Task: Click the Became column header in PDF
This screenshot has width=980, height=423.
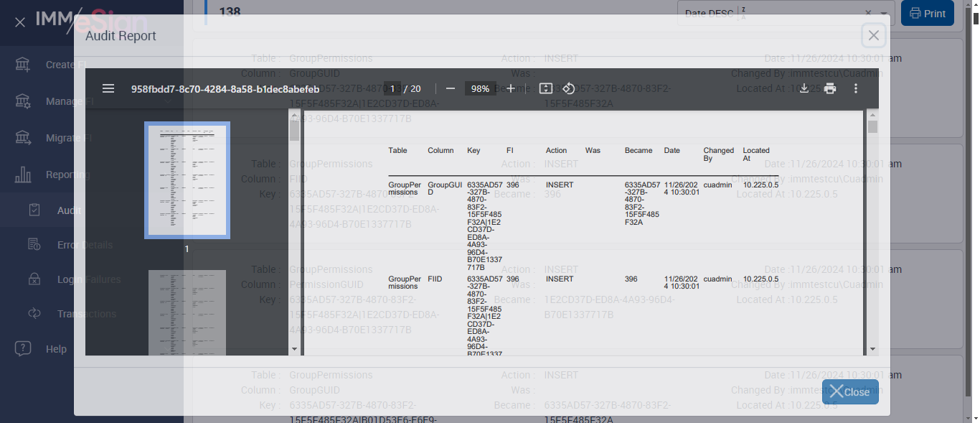Action: [x=639, y=151]
